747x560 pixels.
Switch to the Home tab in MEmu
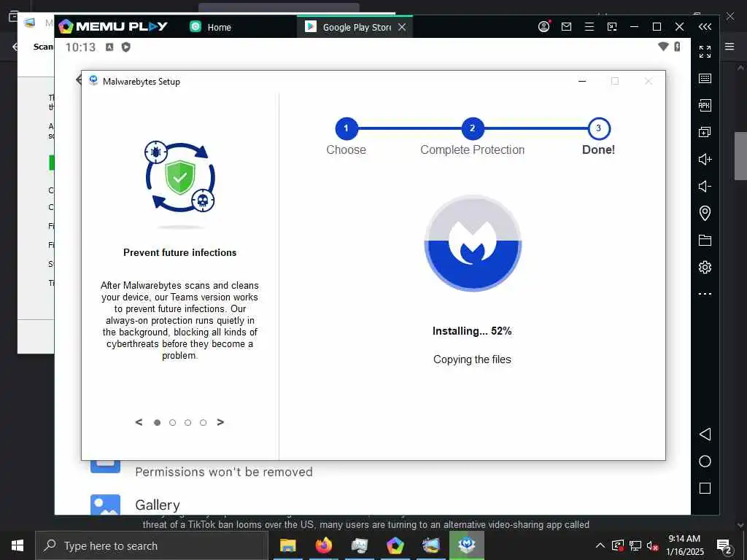[x=211, y=27]
